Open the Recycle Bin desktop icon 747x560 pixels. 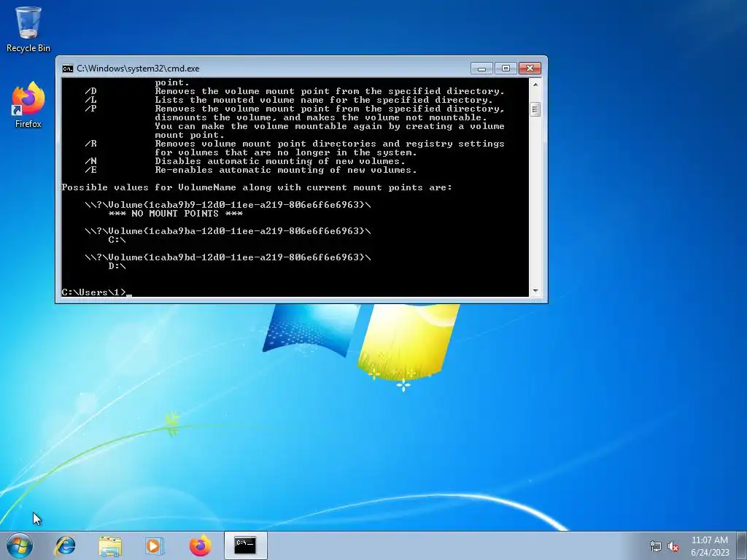[x=28, y=28]
